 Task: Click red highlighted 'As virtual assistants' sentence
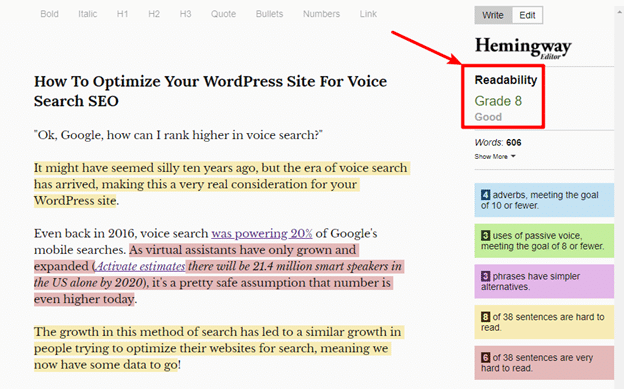[219, 274]
